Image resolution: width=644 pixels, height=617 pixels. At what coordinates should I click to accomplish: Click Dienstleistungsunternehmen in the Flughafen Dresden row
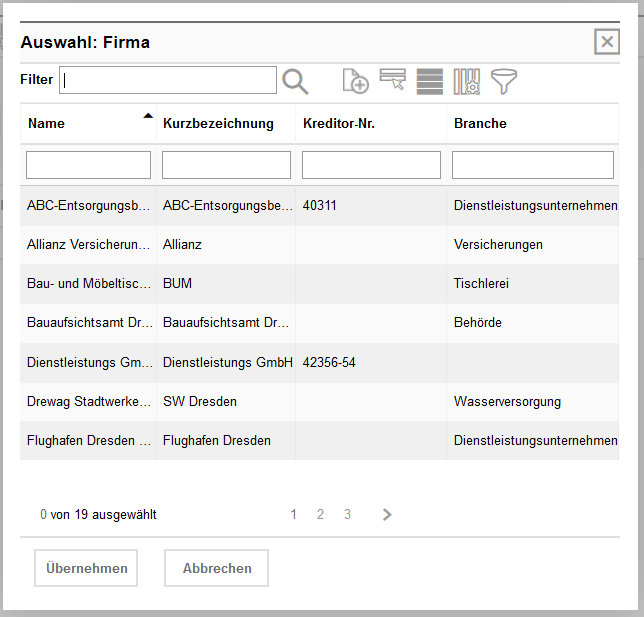point(536,440)
